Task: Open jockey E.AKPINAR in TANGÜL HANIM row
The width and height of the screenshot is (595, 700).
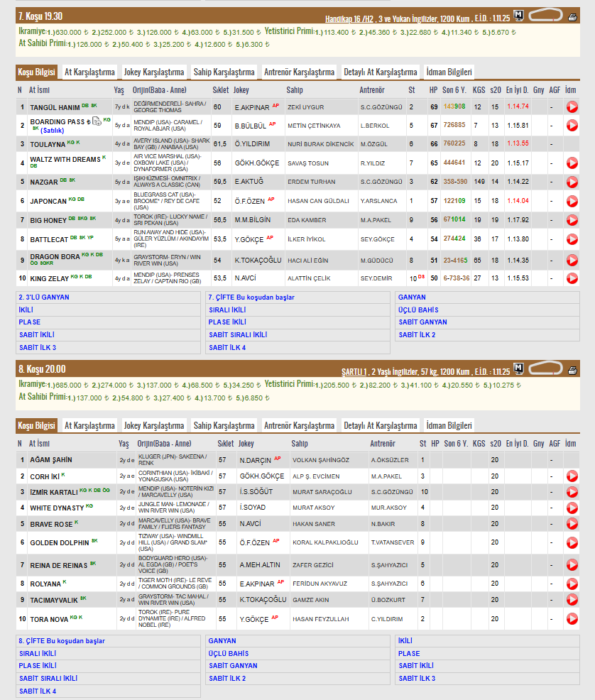Action: coord(252,108)
